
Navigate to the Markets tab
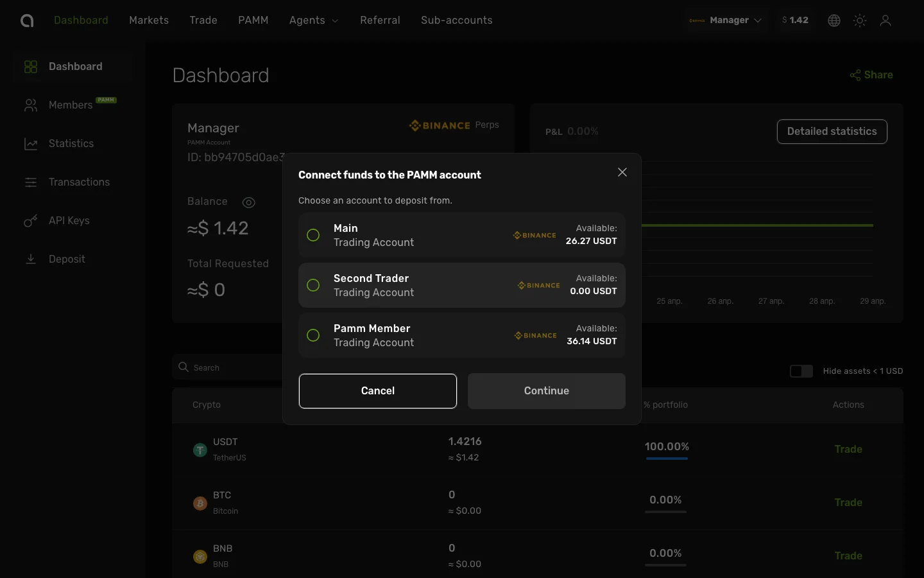click(149, 20)
